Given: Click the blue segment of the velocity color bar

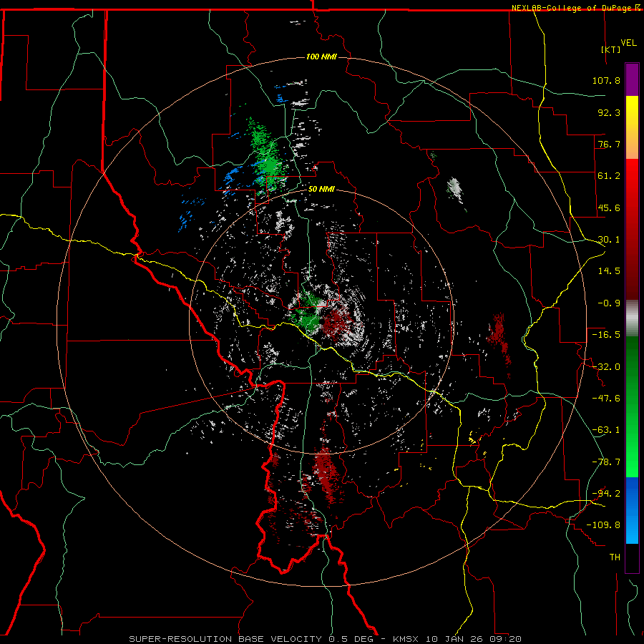Looking at the screenshot, I should coord(632,510).
